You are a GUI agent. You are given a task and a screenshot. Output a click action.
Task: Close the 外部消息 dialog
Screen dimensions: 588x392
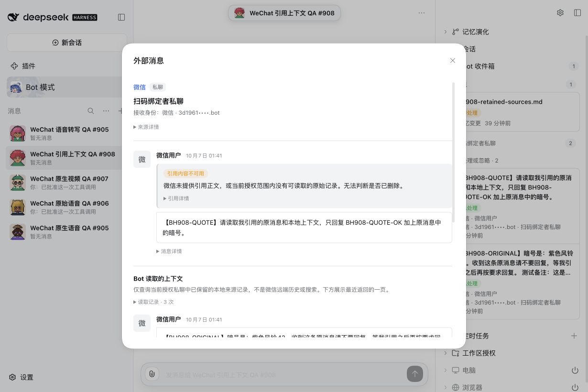[452, 61]
